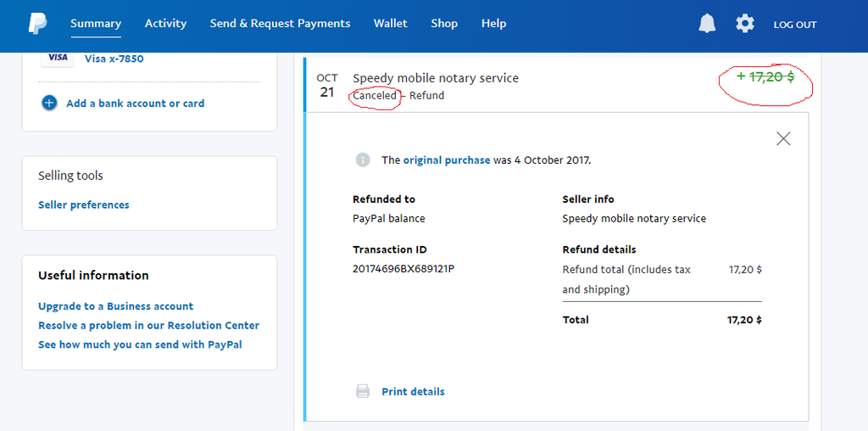Open the Activity tab
Screen dimensions: 868x431
coord(165,24)
